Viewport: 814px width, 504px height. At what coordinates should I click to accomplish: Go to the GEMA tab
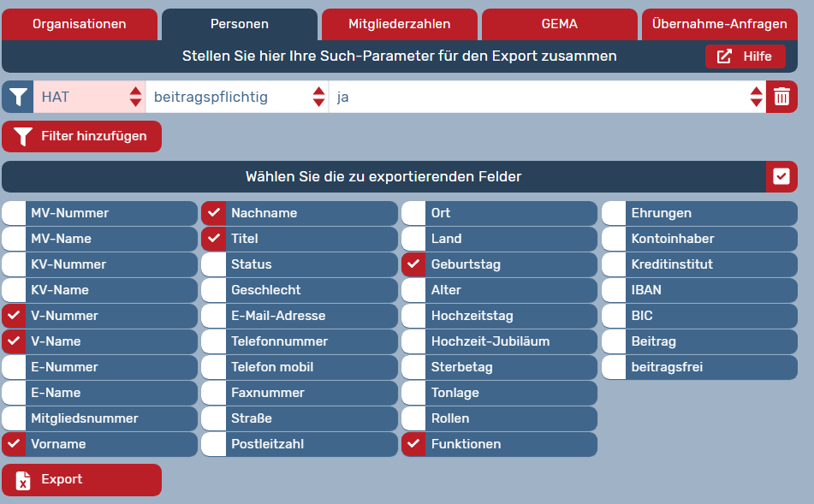(x=560, y=24)
